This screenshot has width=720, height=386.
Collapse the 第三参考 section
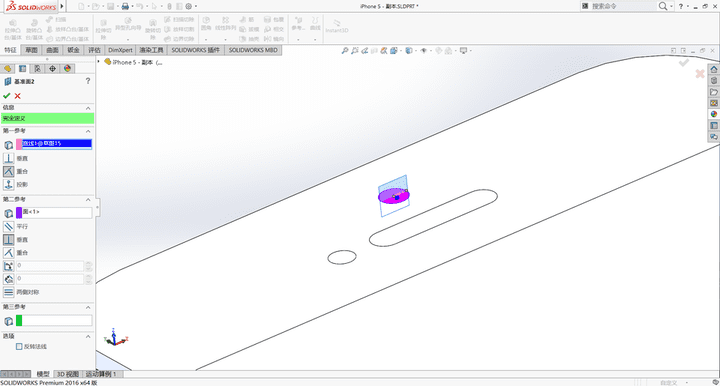(88, 307)
